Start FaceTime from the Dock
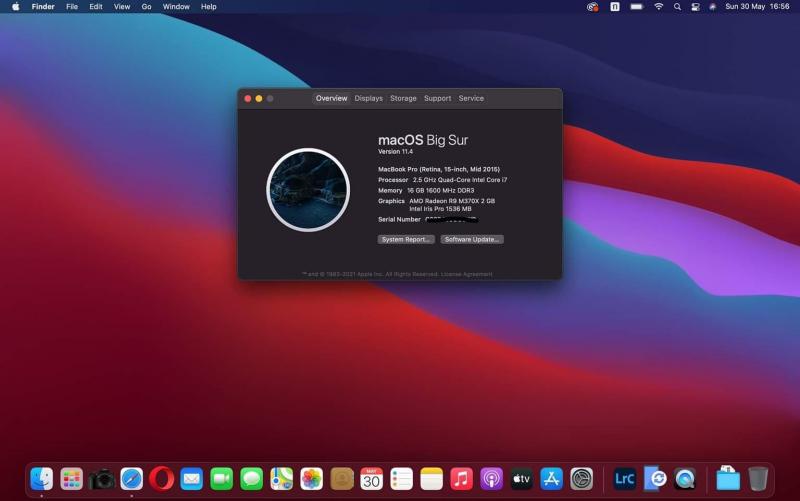The height and width of the screenshot is (501, 800). [x=221, y=479]
